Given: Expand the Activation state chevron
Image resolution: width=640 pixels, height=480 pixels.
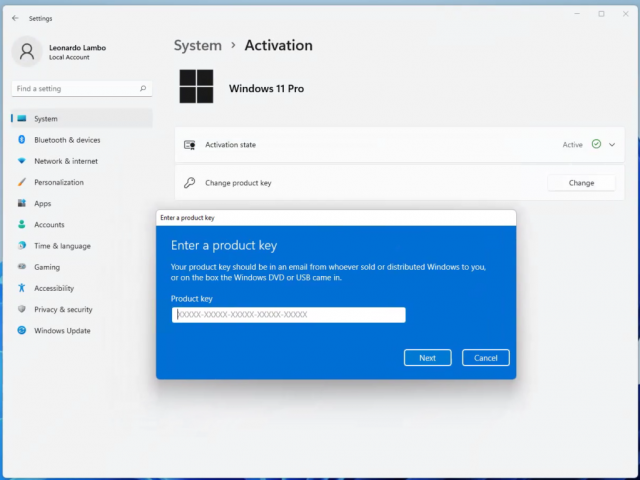Looking at the screenshot, I should [612, 145].
